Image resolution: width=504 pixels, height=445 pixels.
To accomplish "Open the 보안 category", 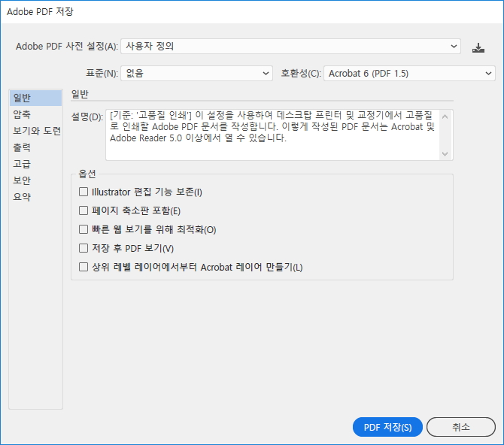I will click(35, 180).
